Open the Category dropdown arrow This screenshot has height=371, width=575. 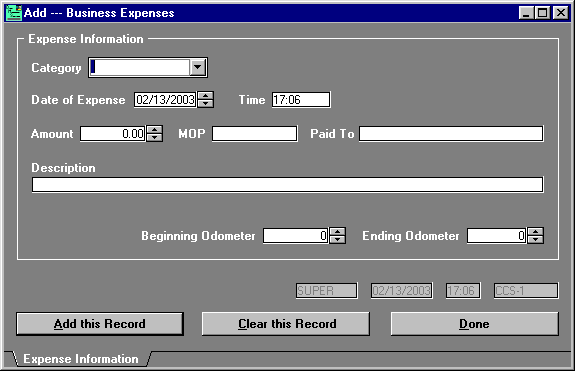[198, 67]
